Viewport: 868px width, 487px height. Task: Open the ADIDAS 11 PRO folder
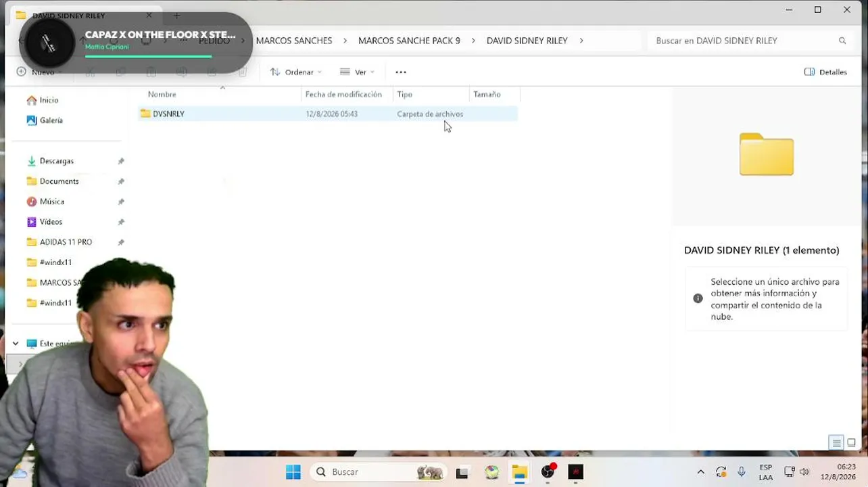(66, 242)
